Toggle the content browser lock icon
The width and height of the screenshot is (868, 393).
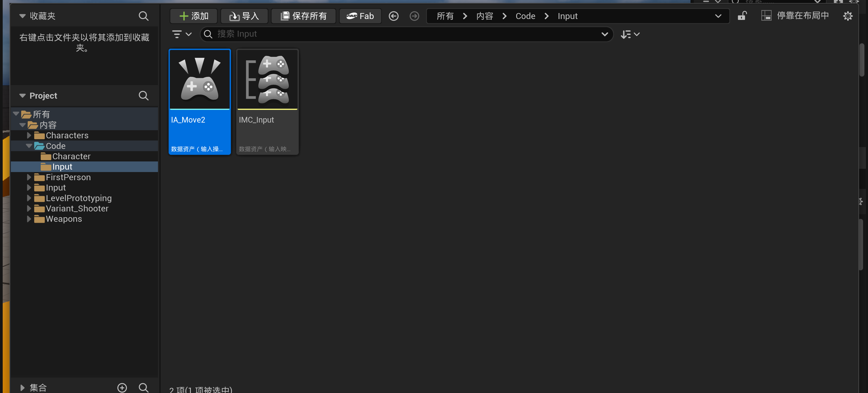(x=742, y=16)
